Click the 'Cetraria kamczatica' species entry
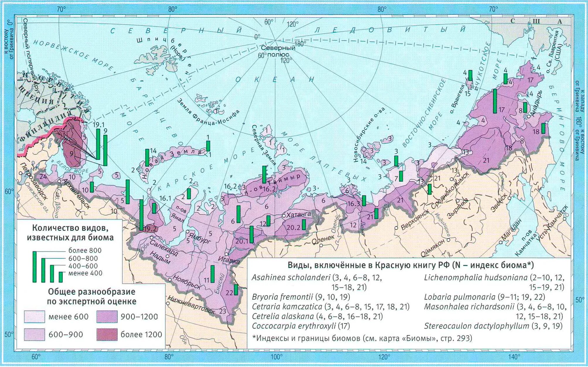Image resolution: width=588 pixels, height=367 pixels. [x=331, y=306]
